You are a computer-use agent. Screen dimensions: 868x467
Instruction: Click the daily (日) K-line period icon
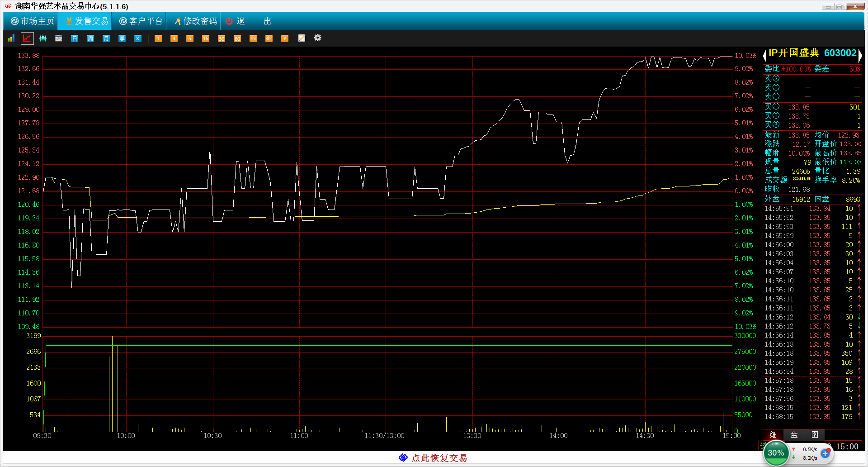click(75, 38)
